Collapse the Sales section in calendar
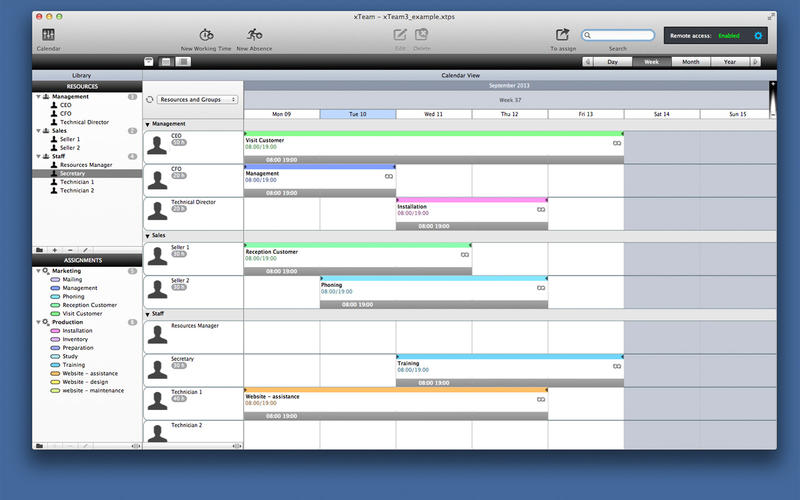Screen dimensions: 800x500 (x=148, y=236)
